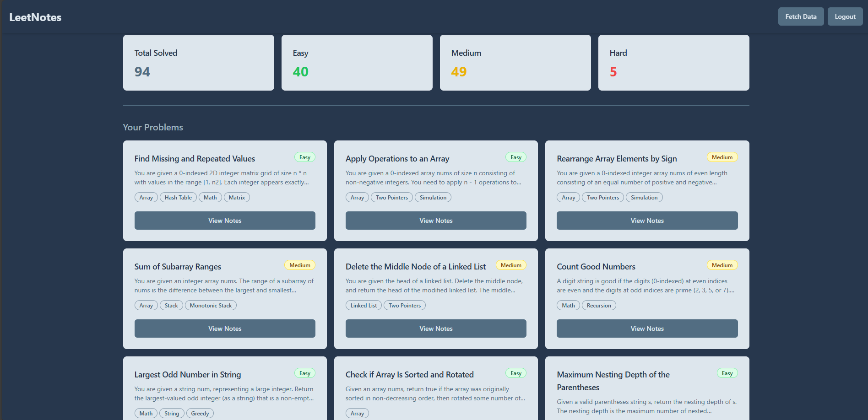Click Math tag on Find Missing card

pyautogui.click(x=210, y=198)
